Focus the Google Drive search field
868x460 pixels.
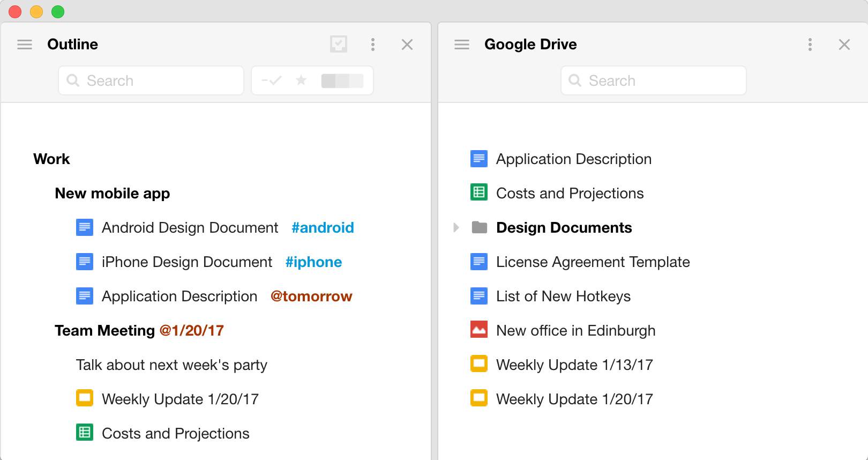(x=654, y=80)
